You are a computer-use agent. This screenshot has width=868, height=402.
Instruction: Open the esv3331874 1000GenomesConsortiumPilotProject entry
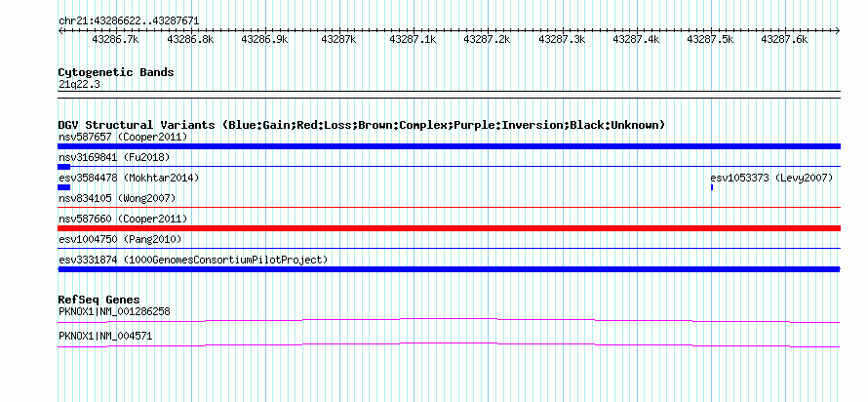[x=193, y=260]
